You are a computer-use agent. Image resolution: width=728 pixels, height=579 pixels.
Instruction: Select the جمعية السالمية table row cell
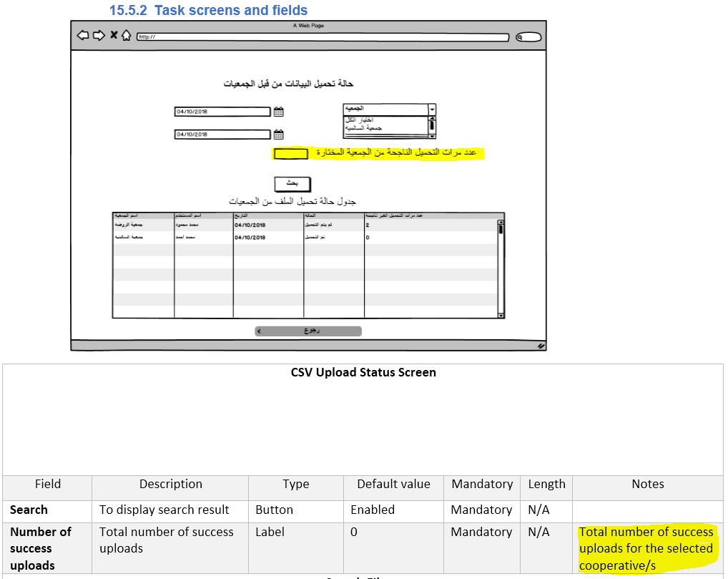143,237
